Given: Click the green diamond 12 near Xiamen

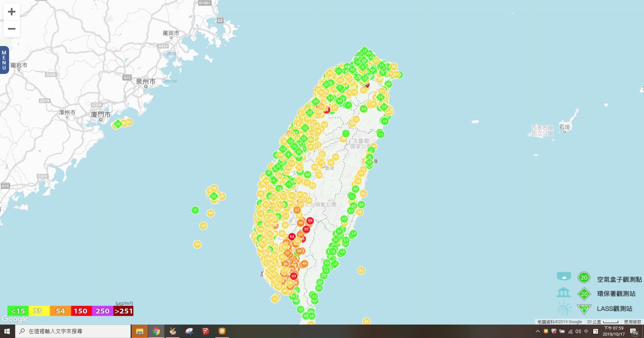Looking at the screenshot, I should [x=118, y=124].
